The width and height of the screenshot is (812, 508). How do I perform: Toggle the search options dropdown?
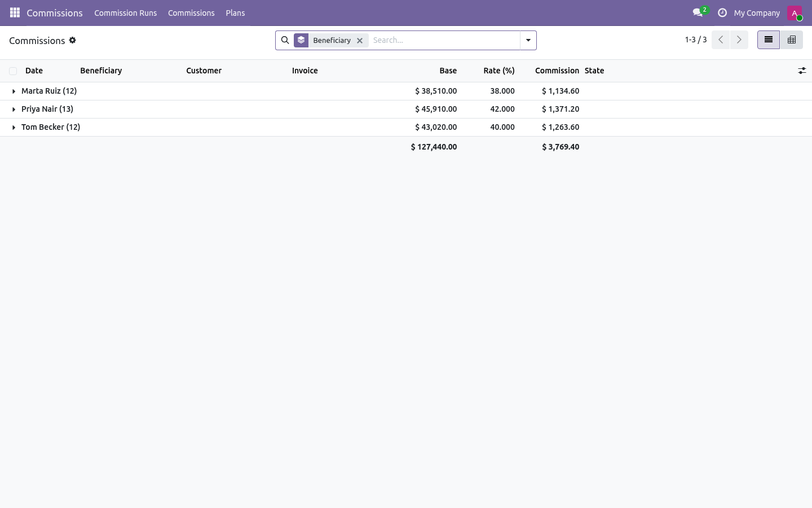[528, 40]
